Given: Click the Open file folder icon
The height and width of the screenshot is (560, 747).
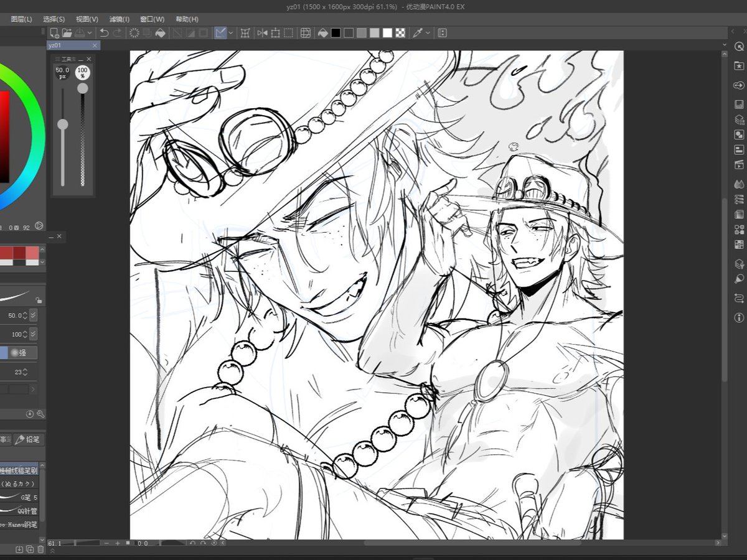Looking at the screenshot, I should 67,32.
